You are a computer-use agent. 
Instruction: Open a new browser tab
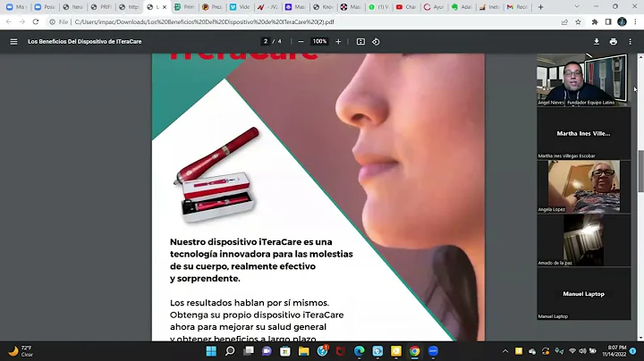point(540,7)
